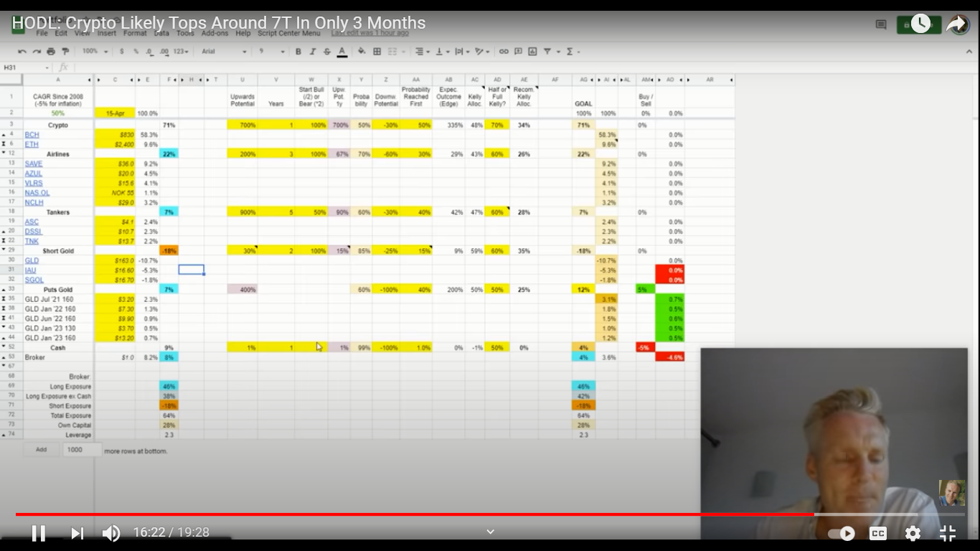Expand more videos chevron
This screenshot has height=551, width=980.
click(x=491, y=532)
